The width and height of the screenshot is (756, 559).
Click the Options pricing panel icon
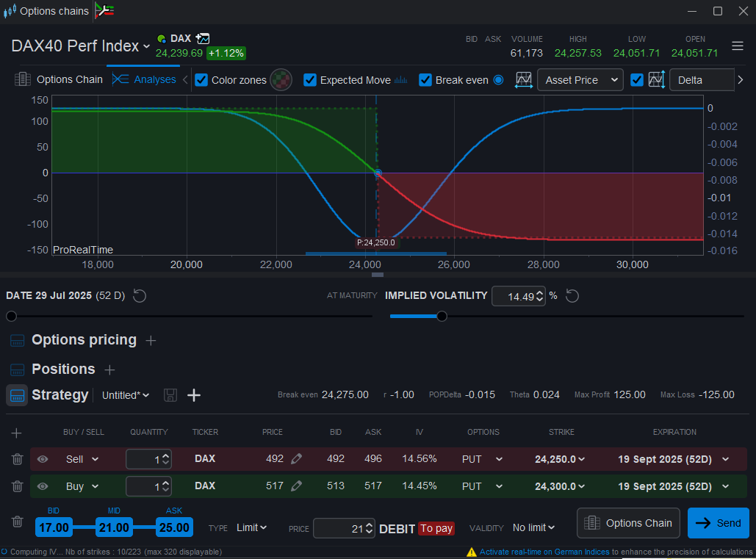pyautogui.click(x=18, y=340)
